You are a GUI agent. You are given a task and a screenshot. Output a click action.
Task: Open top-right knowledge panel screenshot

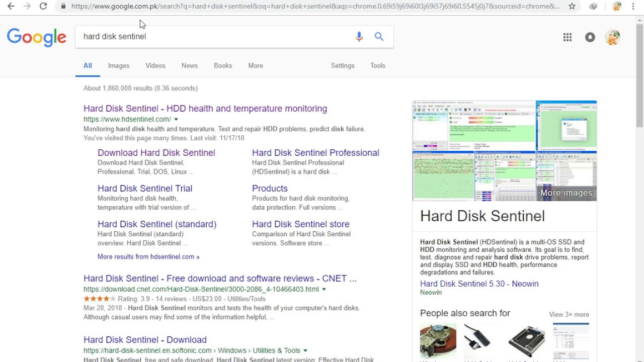point(567,126)
